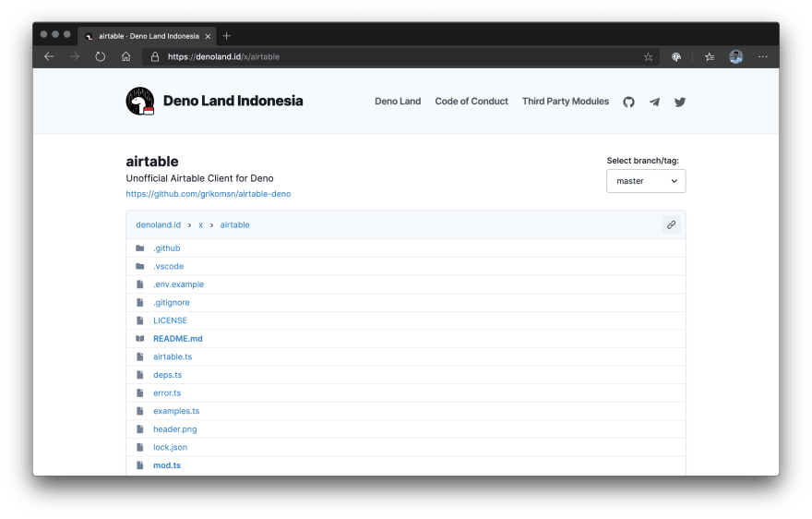
Task: Click the file icon beside deps.ts
Action: pos(140,375)
